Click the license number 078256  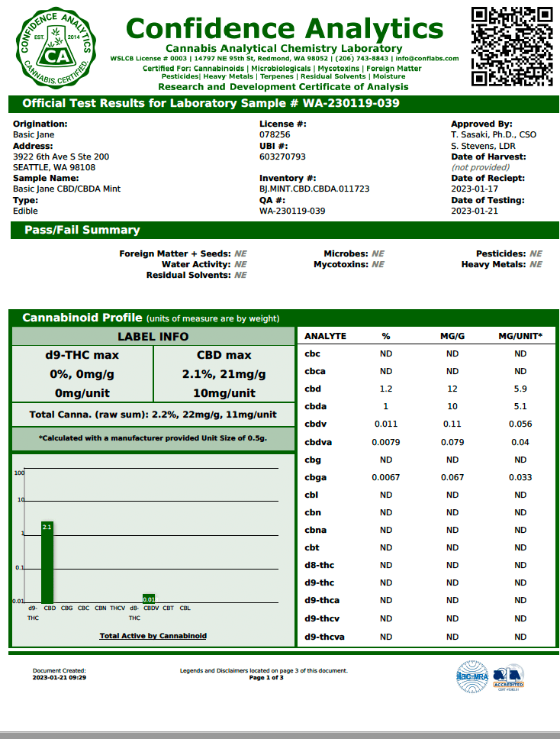[275, 134]
